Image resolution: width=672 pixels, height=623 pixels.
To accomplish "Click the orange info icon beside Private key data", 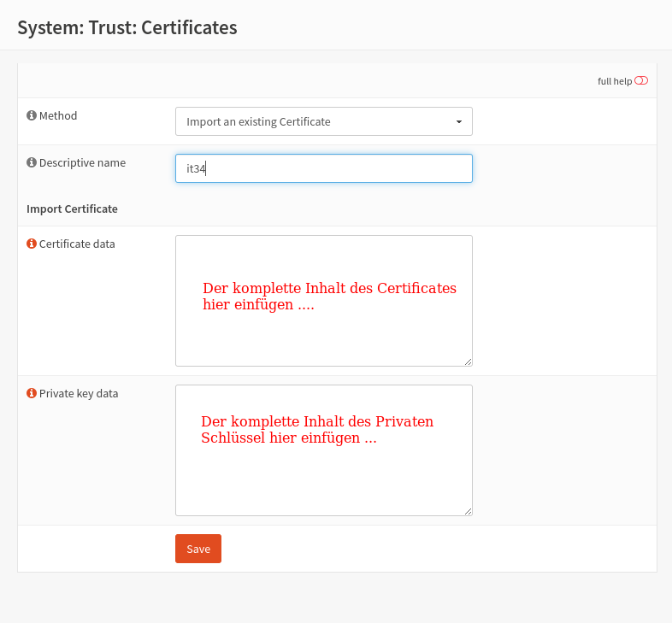I will coord(32,393).
